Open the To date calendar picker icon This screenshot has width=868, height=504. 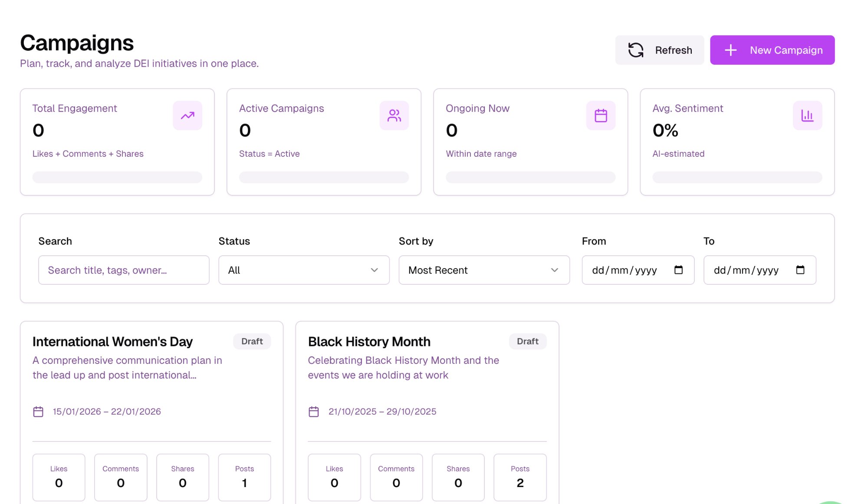[x=800, y=270]
